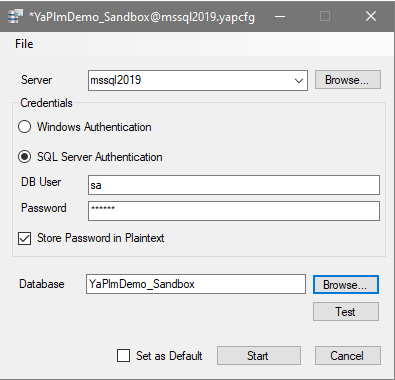Click Browse next to the Database field

coord(346,285)
